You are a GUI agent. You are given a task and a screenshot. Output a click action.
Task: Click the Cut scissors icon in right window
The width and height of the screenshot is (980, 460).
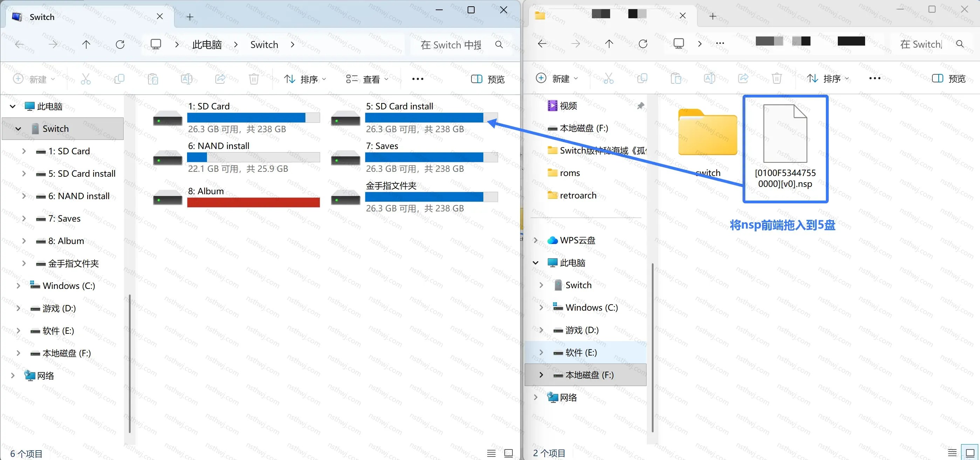point(609,79)
